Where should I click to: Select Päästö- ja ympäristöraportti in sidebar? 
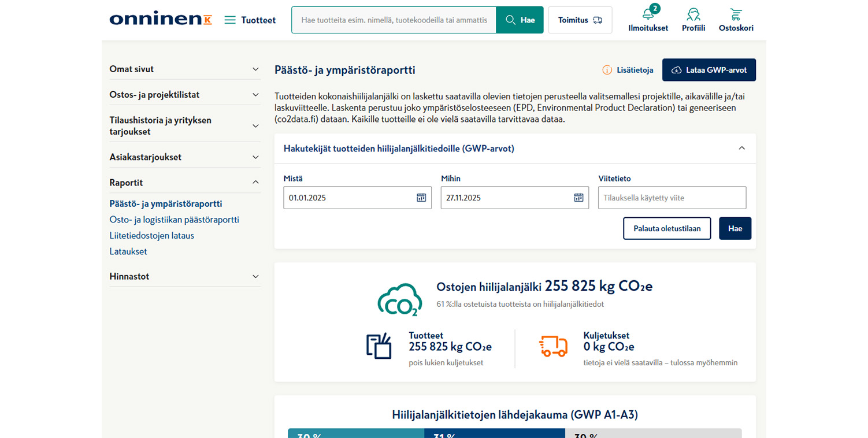(x=166, y=204)
